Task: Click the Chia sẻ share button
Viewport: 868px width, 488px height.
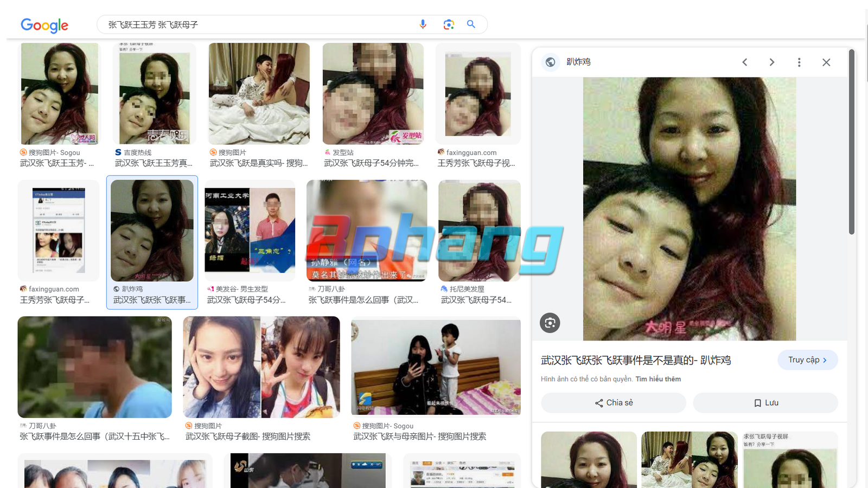Action: point(614,403)
